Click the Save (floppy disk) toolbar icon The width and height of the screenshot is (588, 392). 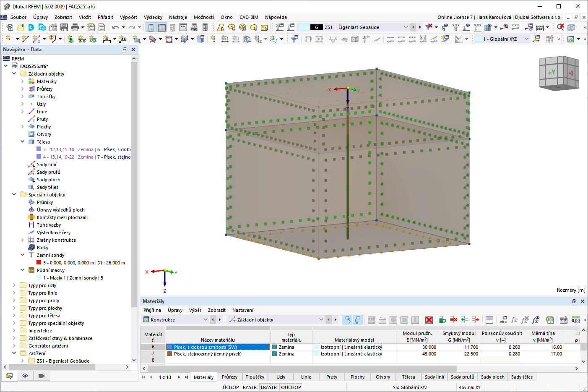[x=64, y=27]
